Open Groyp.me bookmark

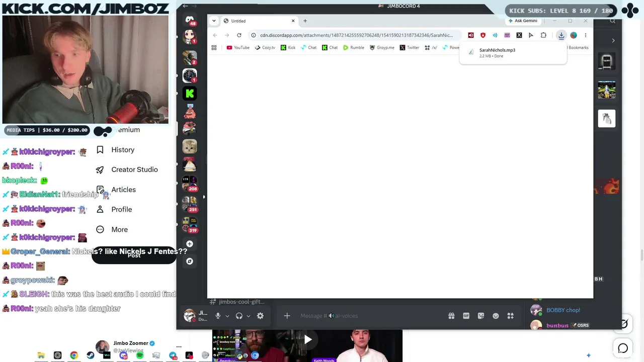click(382, 48)
